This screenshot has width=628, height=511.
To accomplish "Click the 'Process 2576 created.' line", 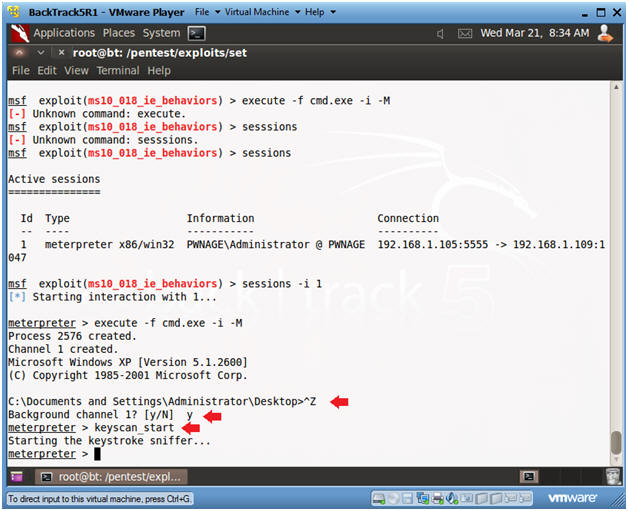I will pyautogui.click(x=72, y=336).
